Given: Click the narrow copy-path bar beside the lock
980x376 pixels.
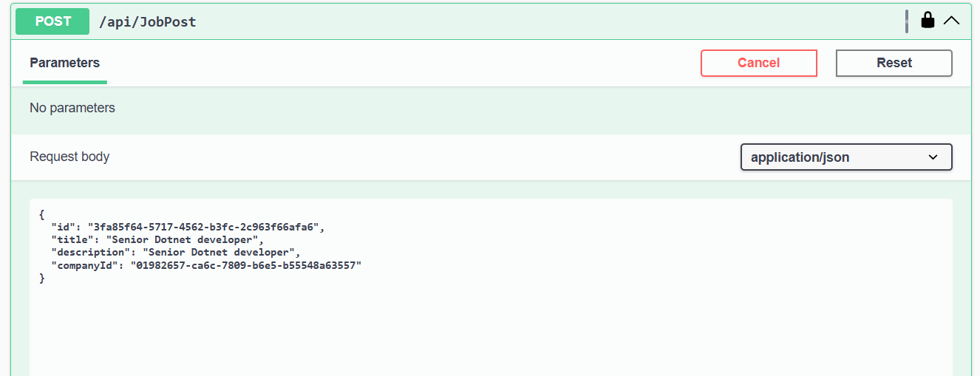Looking at the screenshot, I should point(907,21).
